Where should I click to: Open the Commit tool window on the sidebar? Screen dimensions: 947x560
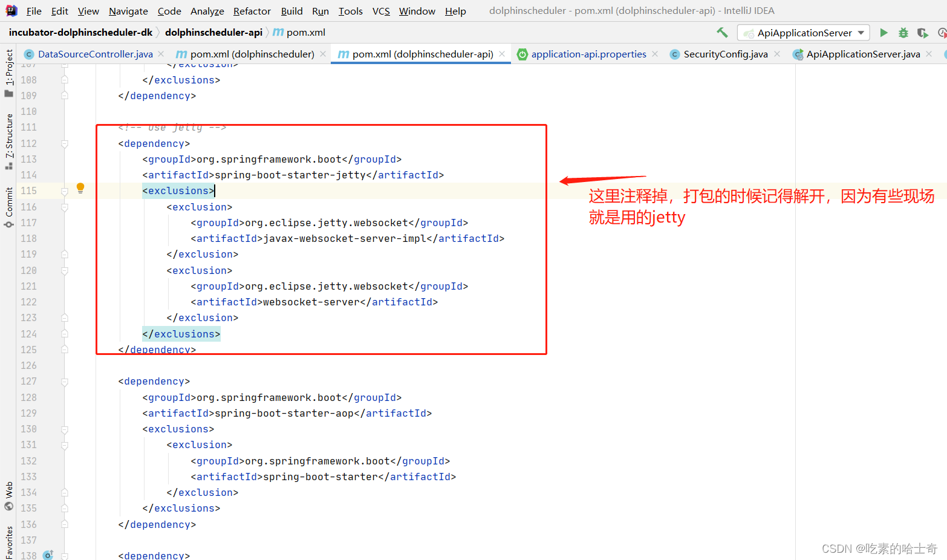point(8,207)
